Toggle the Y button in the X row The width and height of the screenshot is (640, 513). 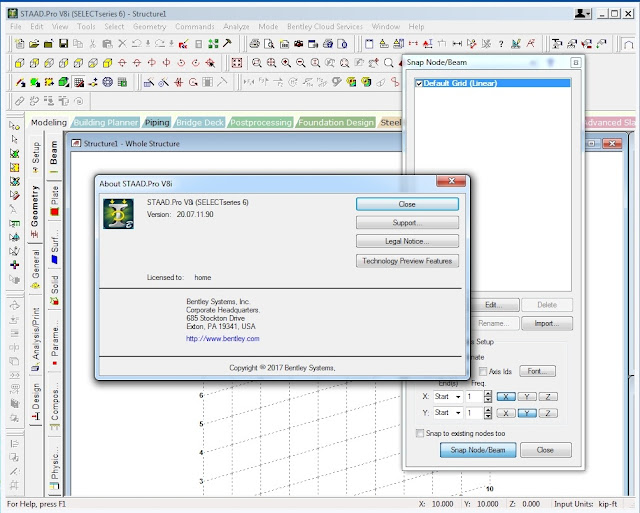click(x=527, y=397)
